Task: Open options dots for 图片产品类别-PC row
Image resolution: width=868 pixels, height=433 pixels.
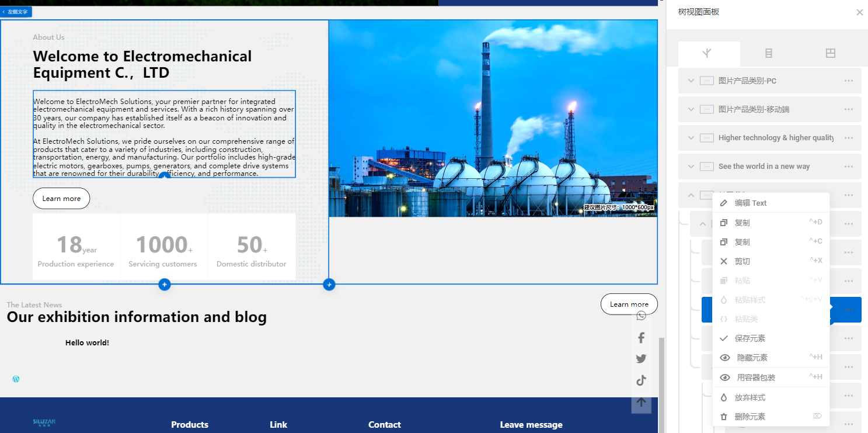Action: (848, 81)
